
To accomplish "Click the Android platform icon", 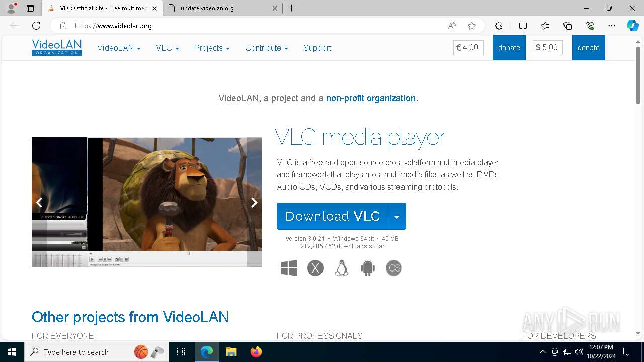I will click(x=368, y=268).
